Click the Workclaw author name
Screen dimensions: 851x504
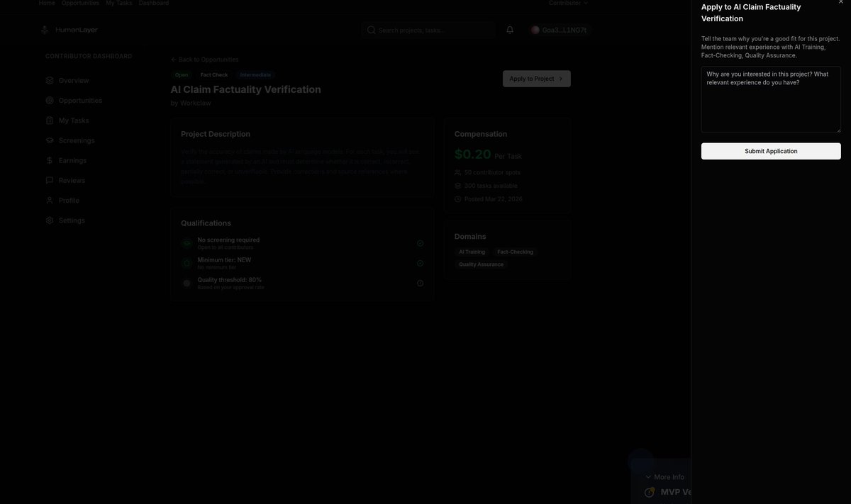point(195,103)
